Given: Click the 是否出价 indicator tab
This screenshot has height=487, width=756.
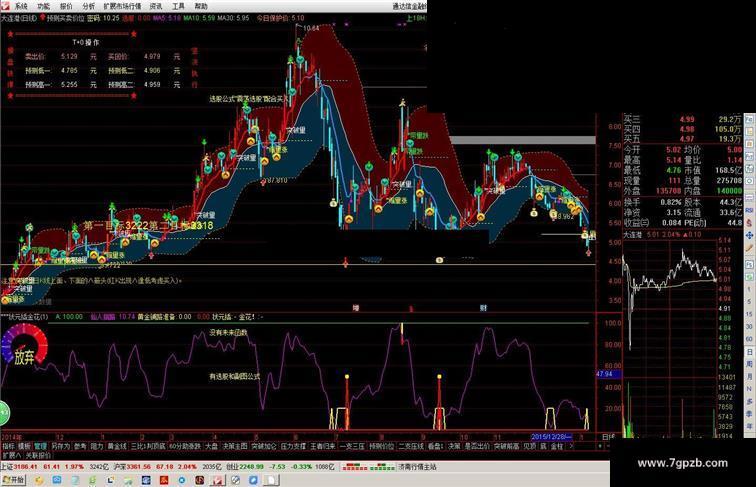Looking at the screenshot, I should [x=477, y=446].
